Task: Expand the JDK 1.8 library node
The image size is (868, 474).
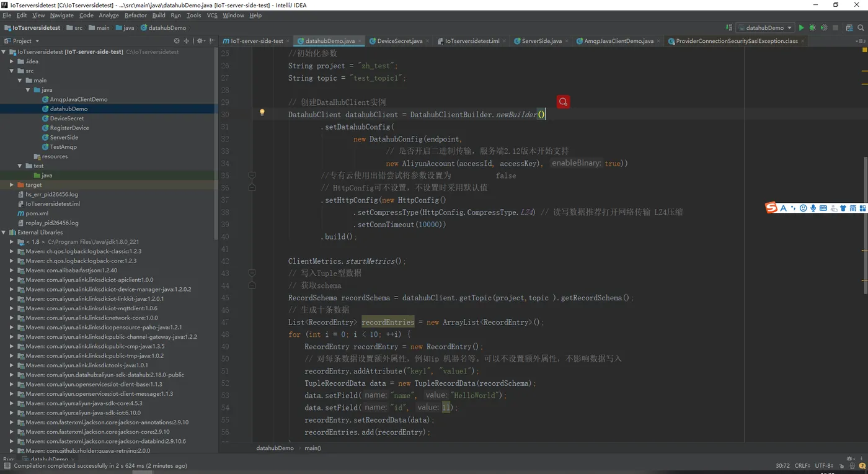Action: (12, 242)
